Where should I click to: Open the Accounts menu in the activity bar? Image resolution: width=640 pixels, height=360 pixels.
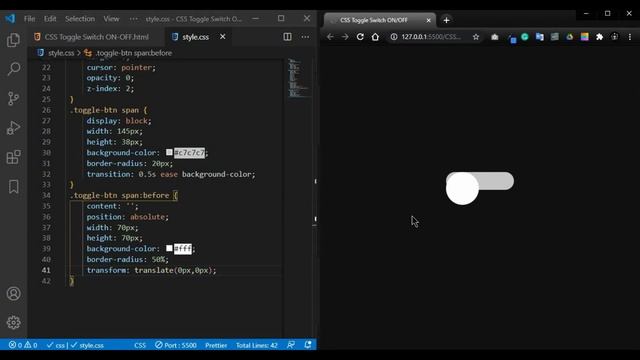pyautogui.click(x=13, y=293)
